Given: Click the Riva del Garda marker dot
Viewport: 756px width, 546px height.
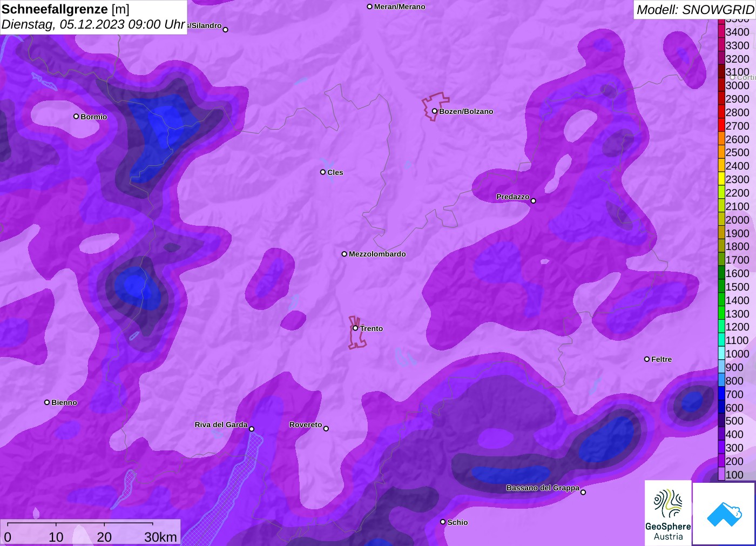Looking at the screenshot, I should [x=252, y=429].
